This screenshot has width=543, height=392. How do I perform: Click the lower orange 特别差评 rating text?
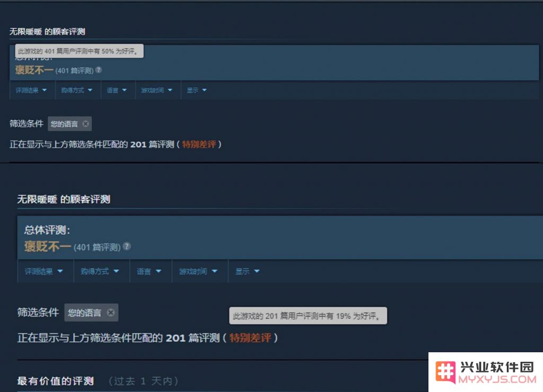[x=250, y=337]
